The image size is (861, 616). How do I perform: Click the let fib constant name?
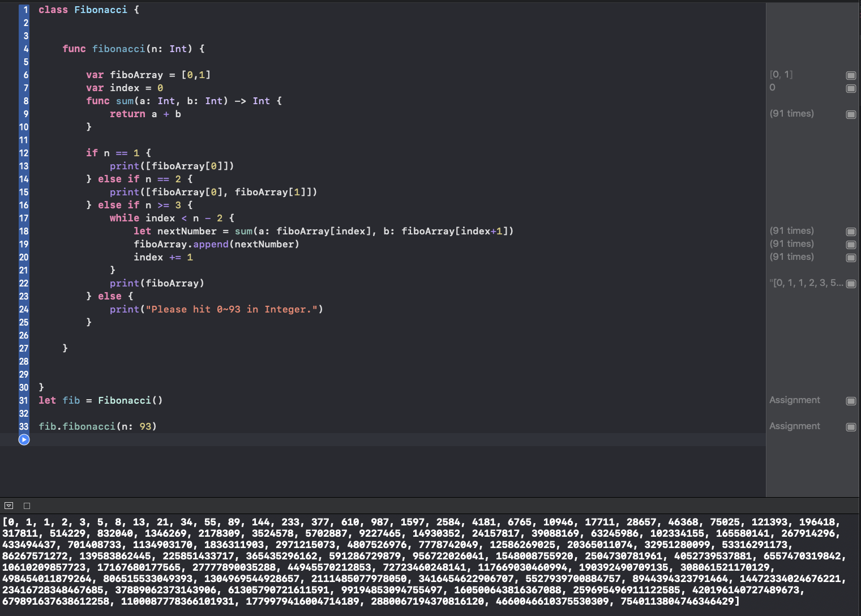[x=71, y=400]
